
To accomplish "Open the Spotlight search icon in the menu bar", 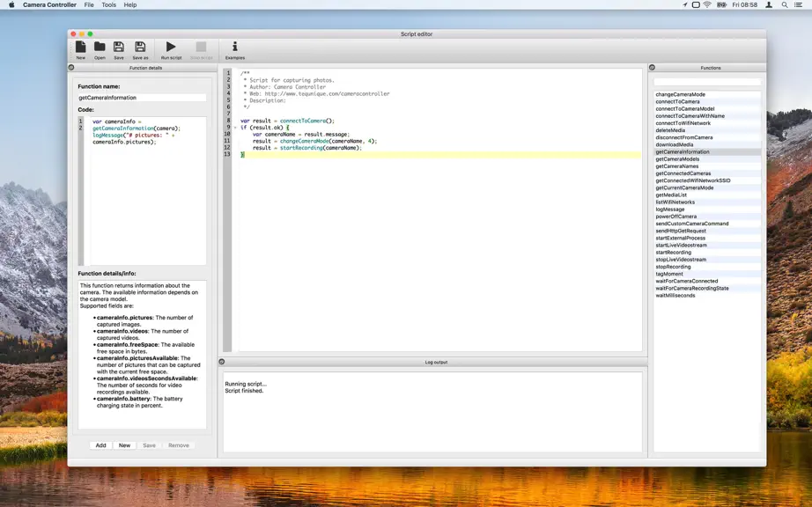I will click(x=785, y=4).
